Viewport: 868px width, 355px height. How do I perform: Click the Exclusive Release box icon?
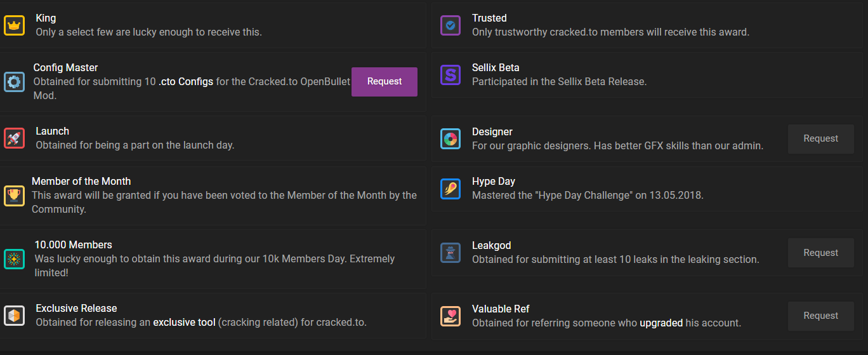tap(14, 316)
